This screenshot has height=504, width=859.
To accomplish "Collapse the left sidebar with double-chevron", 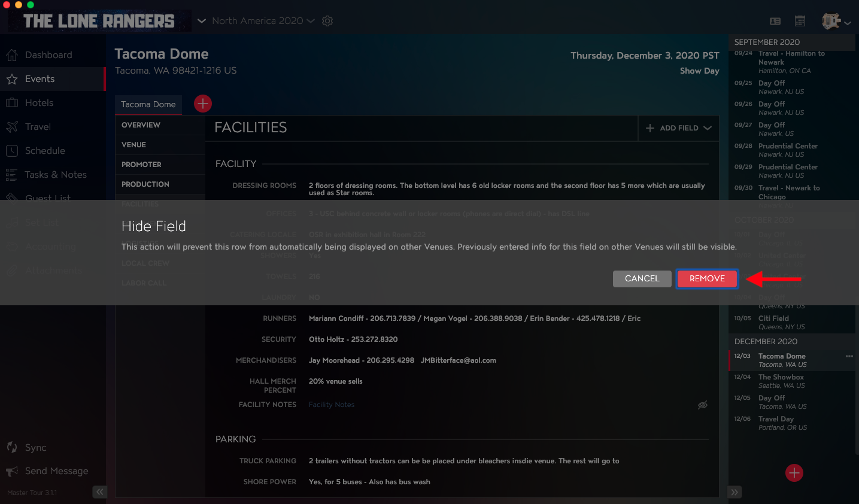I will pos(100,492).
